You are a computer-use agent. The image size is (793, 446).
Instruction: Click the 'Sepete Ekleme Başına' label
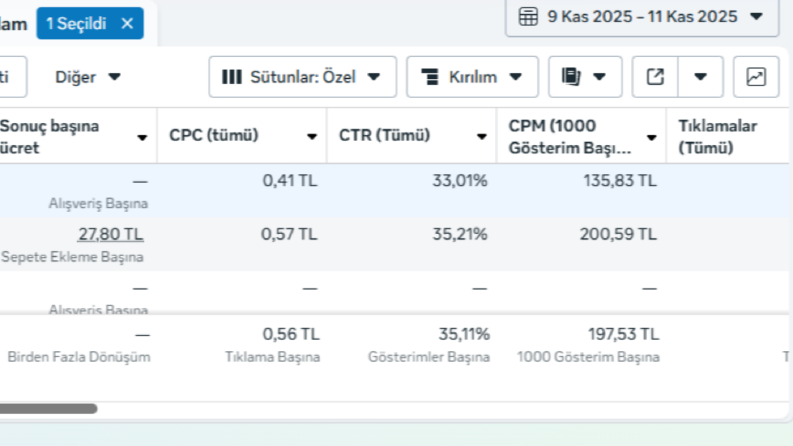point(72,257)
